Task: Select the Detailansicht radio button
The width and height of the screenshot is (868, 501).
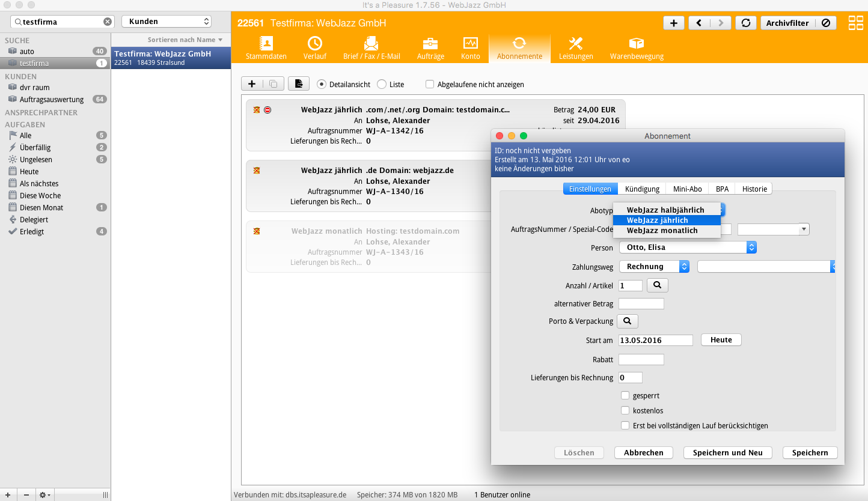Action: coord(321,84)
